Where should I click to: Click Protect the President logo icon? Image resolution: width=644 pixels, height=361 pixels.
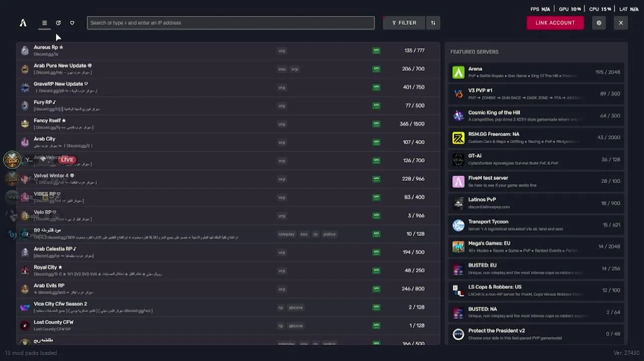click(x=458, y=334)
